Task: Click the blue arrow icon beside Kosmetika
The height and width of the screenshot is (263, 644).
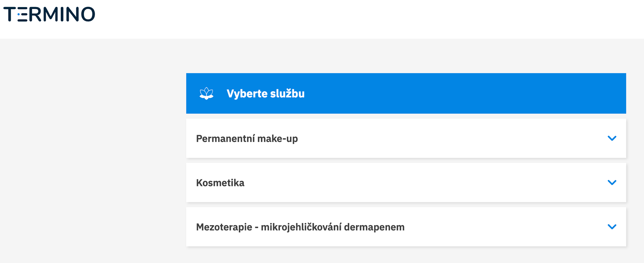Action: (612, 183)
